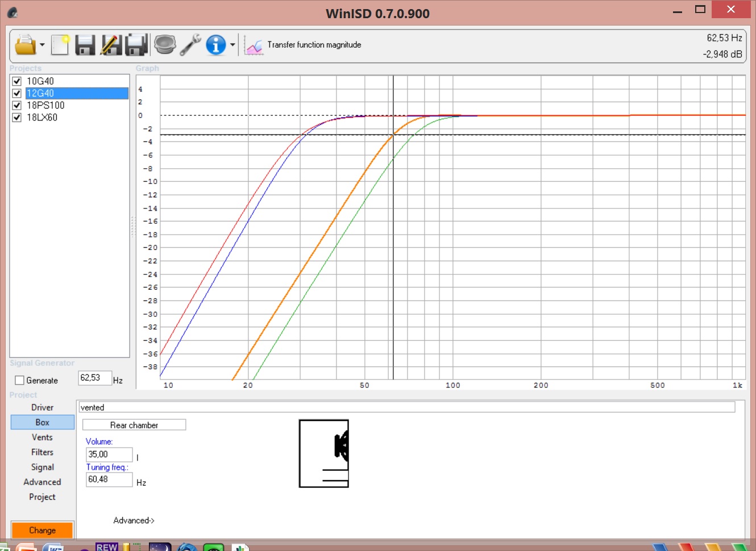Image resolution: width=756 pixels, height=551 pixels.
Task: Open the Vents tab
Action: pyautogui.click(x=43, y=437)
